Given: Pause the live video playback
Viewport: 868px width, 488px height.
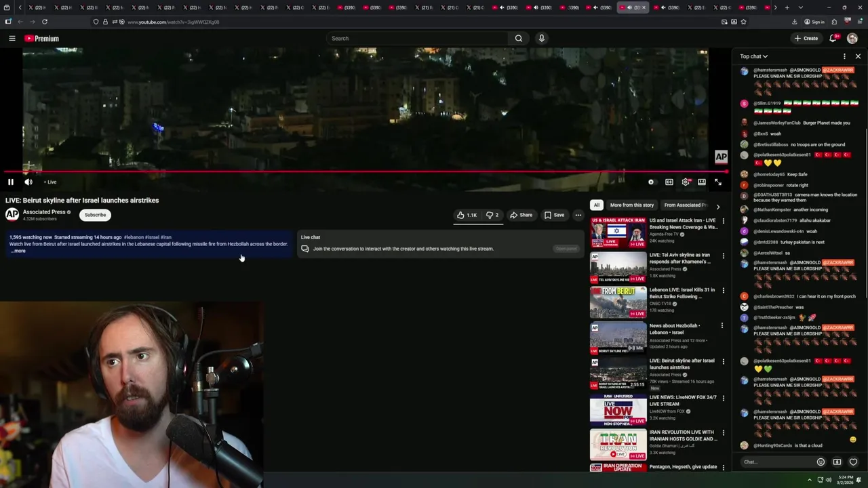Looking at the screenshot, I should 11,182.
